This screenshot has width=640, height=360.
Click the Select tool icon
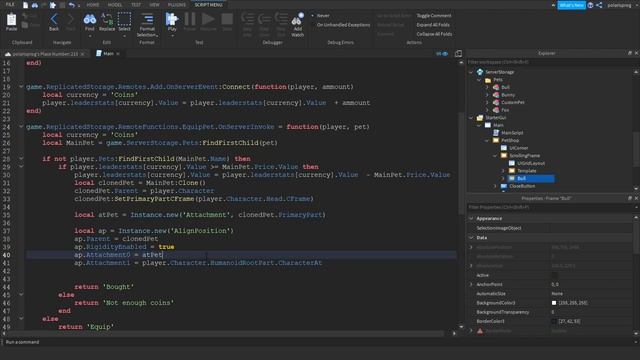coord(124,19)
